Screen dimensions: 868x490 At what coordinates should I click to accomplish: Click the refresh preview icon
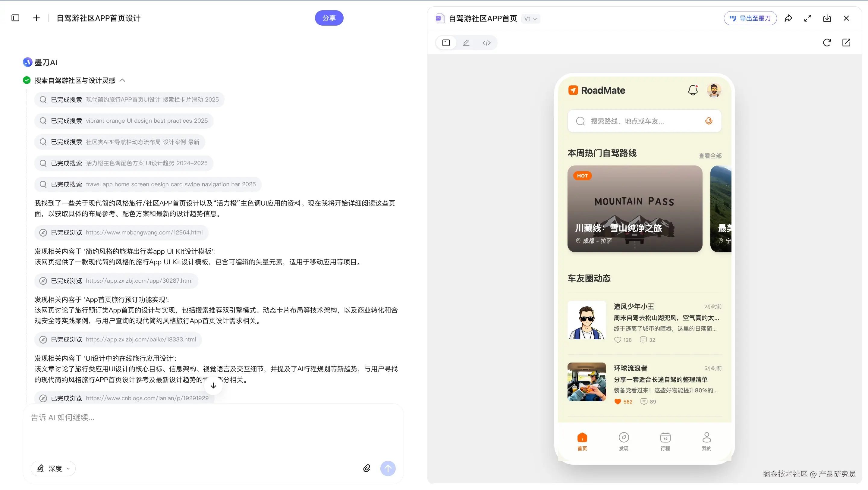pos(826,43)
